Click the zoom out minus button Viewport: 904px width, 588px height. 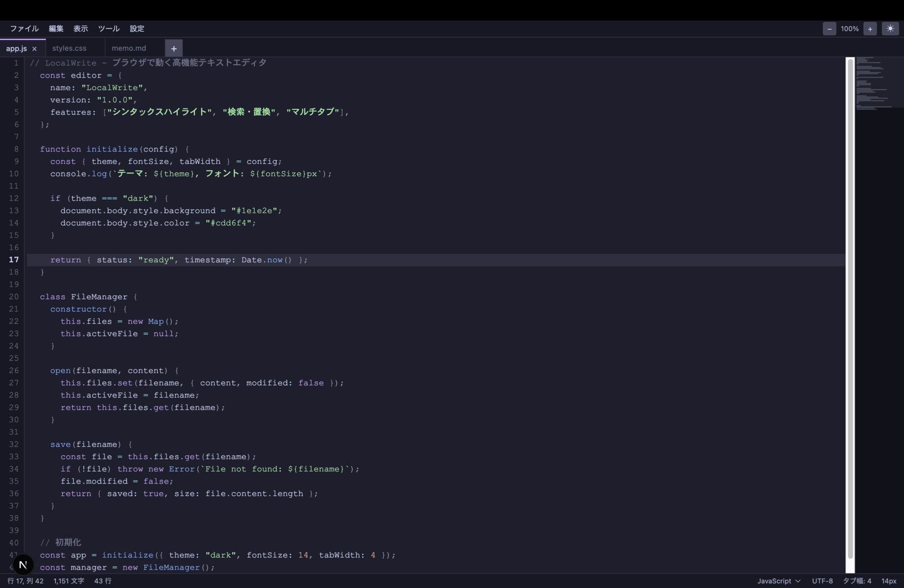[829, 29]
